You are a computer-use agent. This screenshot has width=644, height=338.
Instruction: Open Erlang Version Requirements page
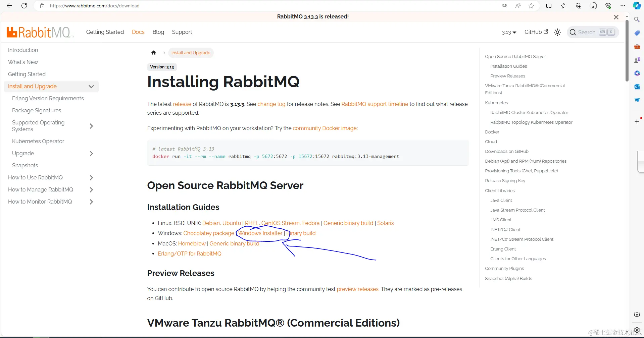[x=48, y=98]
